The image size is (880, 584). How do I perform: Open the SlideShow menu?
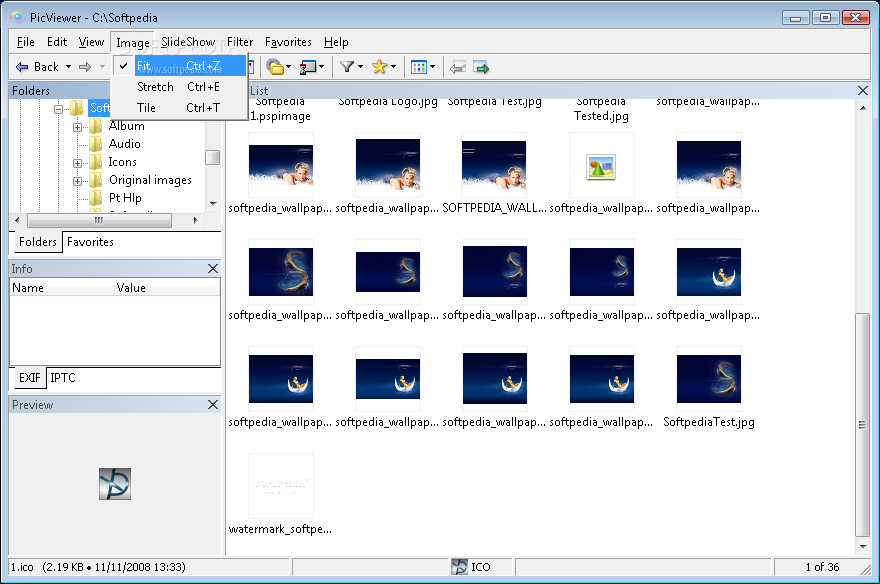188,42
